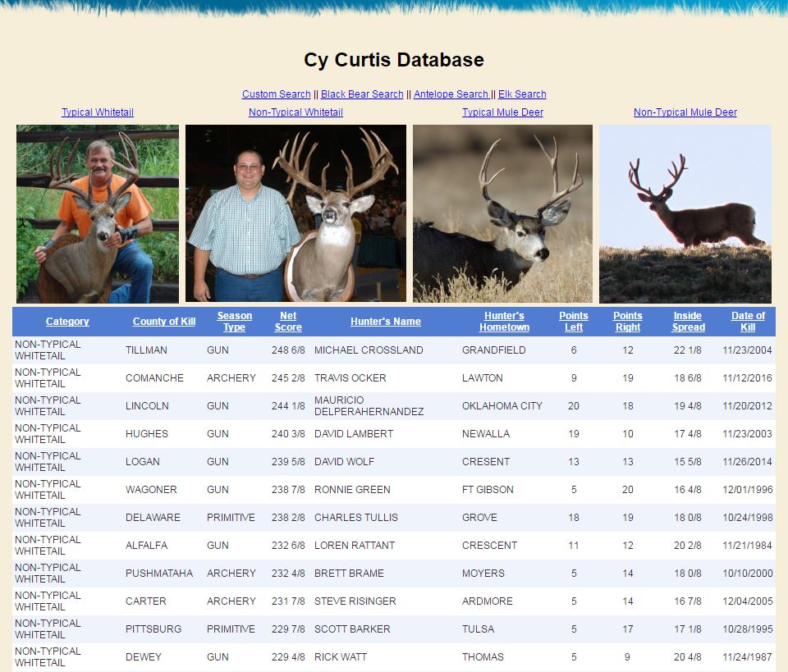Viewport: 788px width, 672px height.
Task: Click the date 12/01/1996
Action: tap(747, 489)
